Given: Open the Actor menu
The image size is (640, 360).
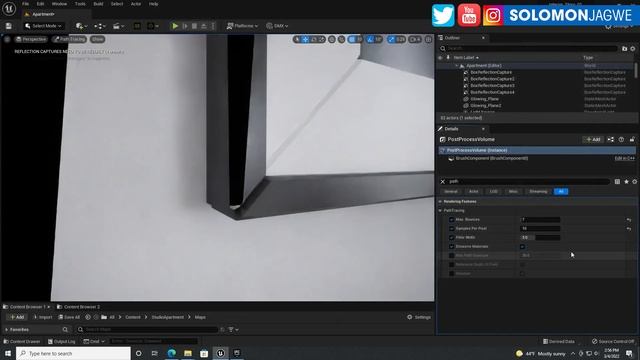Looking at the screenshot, I should pos(136,4).
